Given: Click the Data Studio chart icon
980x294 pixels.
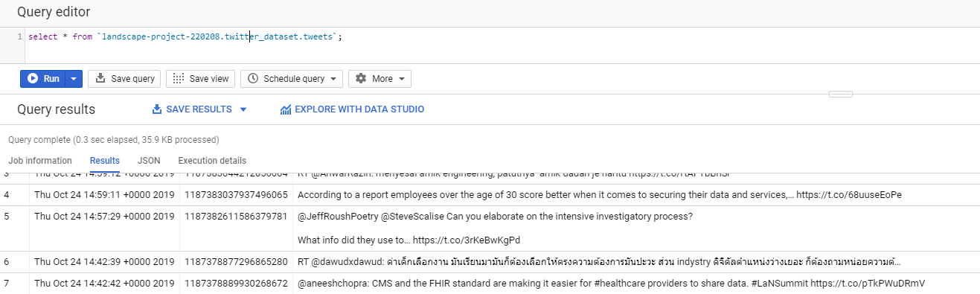Looking at the screenshot, I should [x=286, y=109].
